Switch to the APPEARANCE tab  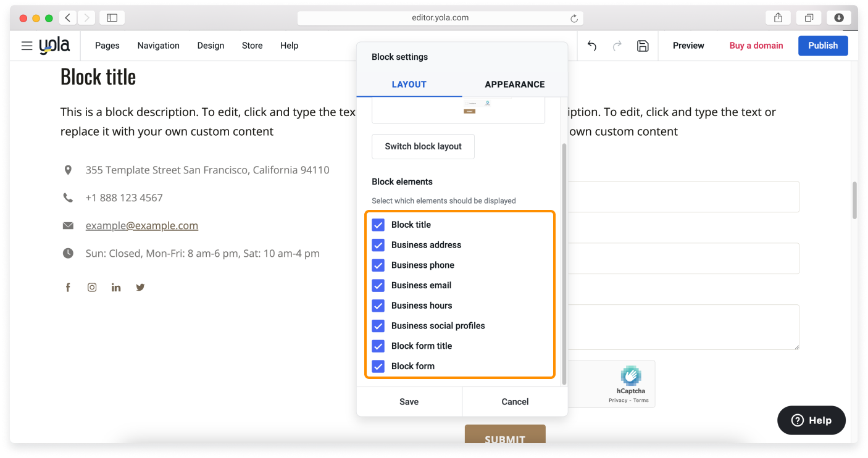[514, 84]
